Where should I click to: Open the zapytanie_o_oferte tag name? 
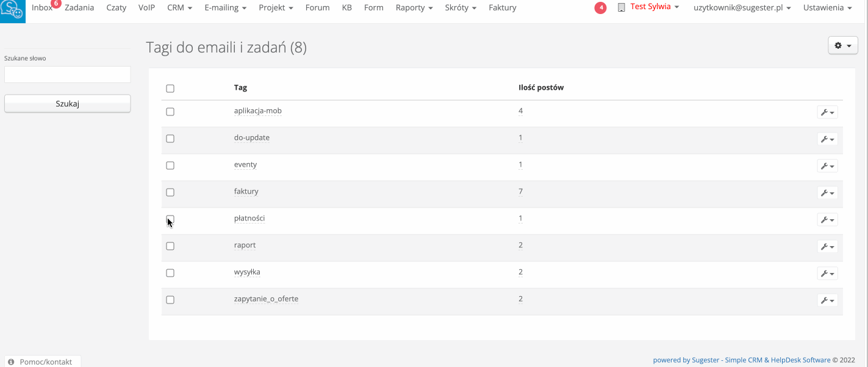pyautogui.click(x=267, y=299)
